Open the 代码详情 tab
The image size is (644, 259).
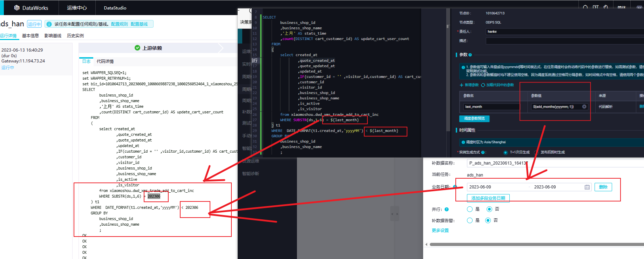(x=105, y=61)
